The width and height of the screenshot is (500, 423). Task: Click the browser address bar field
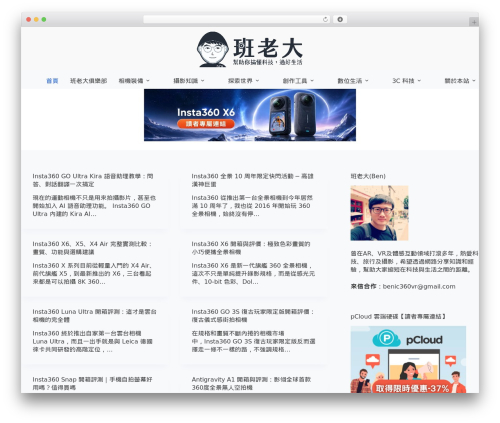(237, 19)
